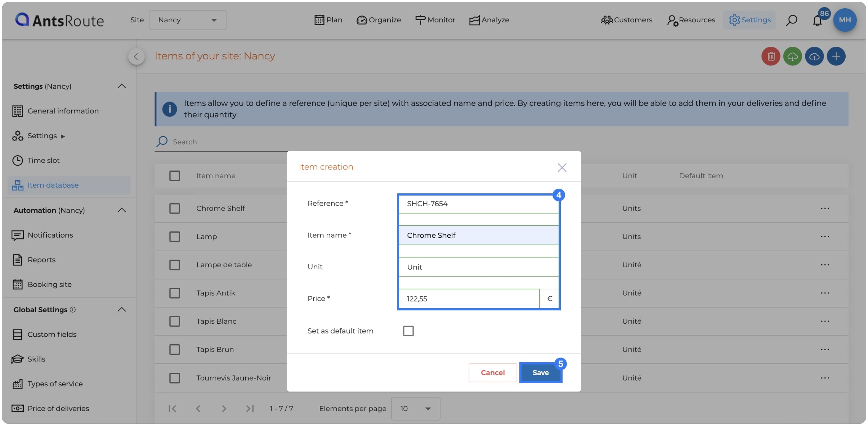Collapse the sidebar with the back arrow

(136, 57)
